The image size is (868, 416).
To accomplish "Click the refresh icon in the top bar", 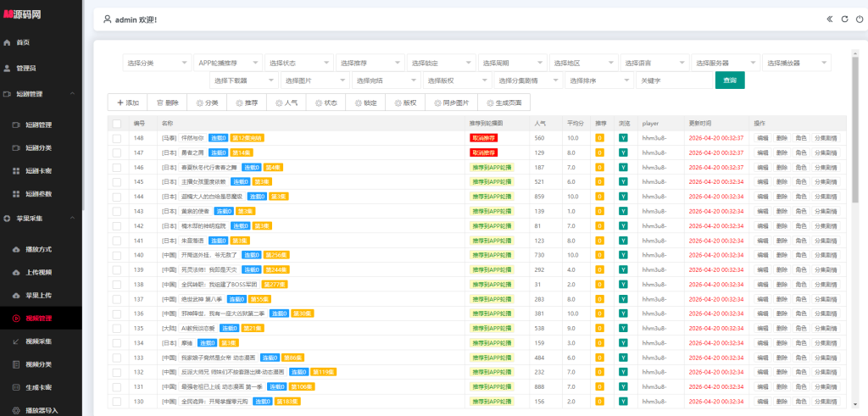I will point(845,19).
